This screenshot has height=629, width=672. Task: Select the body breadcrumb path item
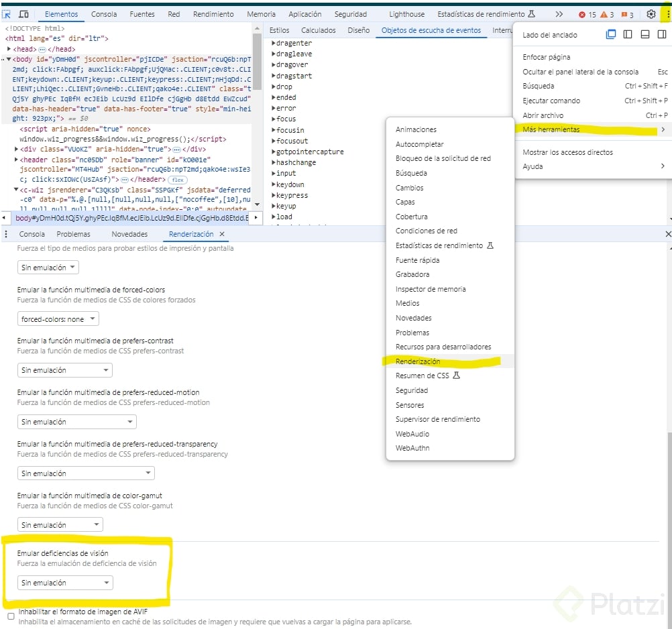point(131,218)
